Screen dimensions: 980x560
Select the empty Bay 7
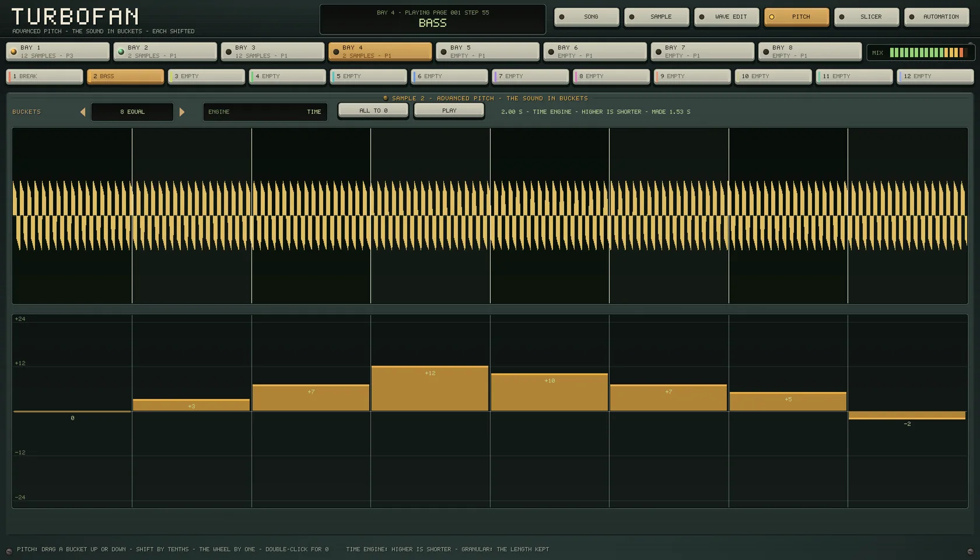[x=702, y=51]
